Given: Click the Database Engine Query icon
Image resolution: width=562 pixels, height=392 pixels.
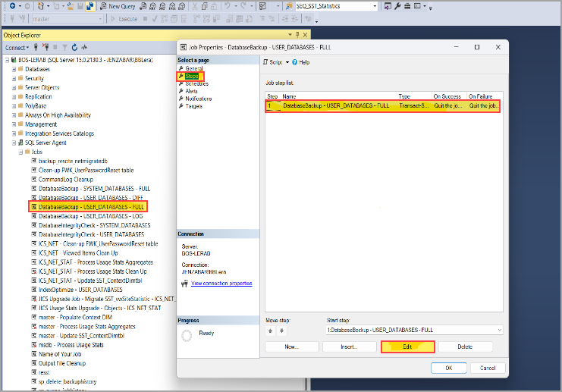Looking at the screenshot, I should 143,6.
